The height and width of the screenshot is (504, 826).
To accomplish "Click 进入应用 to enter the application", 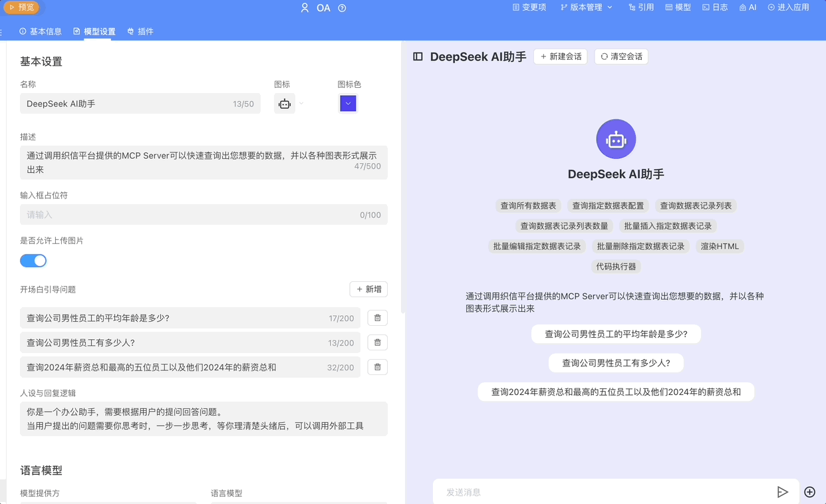I will pyautogui.click(x=788, y=7).
